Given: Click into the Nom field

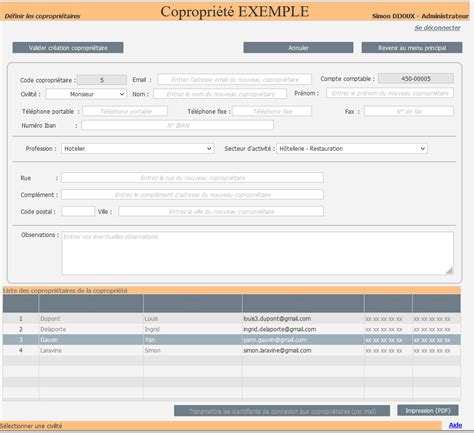Looking at the screenshot, I should 220,94.
